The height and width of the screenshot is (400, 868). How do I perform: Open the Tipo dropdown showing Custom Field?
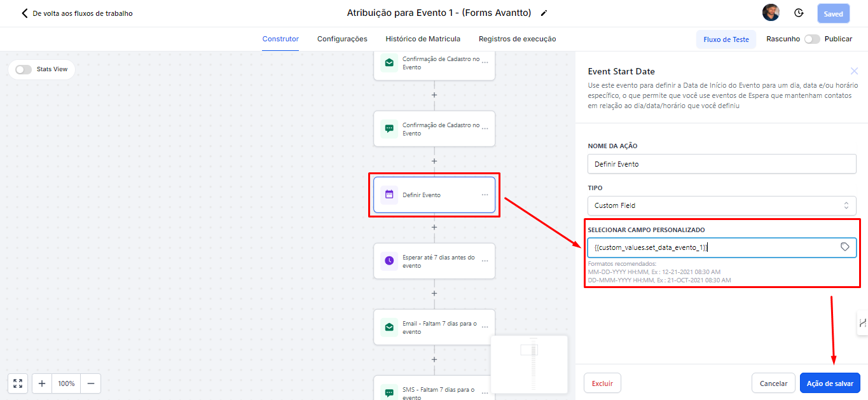coord(722,205)
